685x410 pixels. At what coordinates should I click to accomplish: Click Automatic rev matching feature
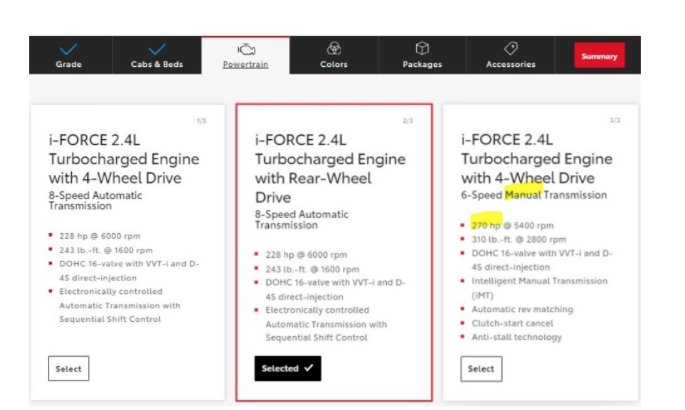(522, 309)
